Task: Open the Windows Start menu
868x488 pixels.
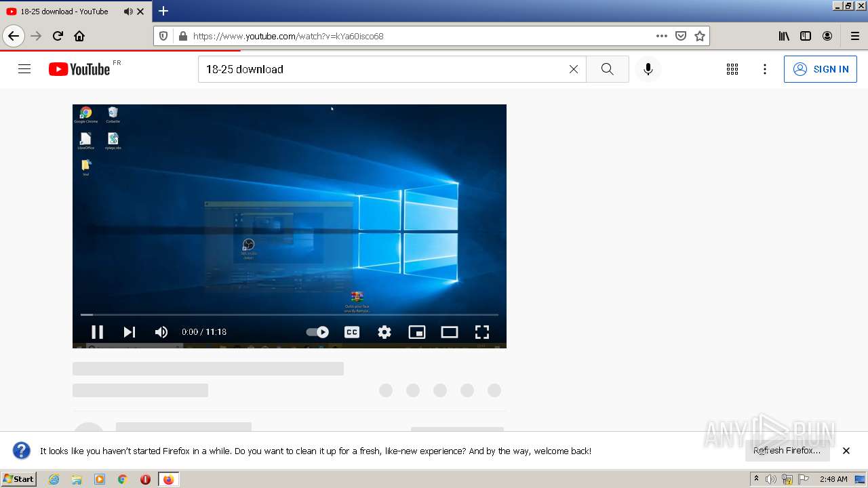Action: [19, 479]
